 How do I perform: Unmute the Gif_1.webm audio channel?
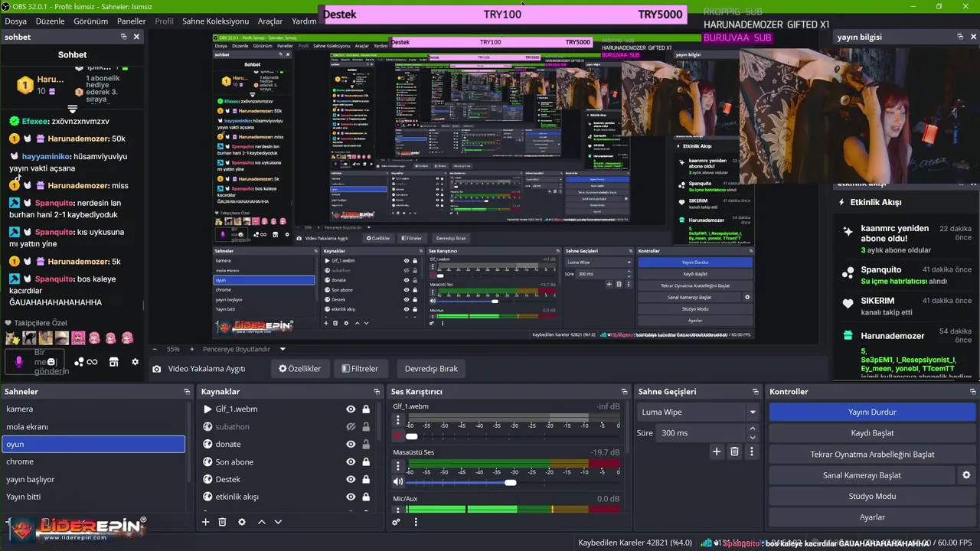click(x=397, y=436)
